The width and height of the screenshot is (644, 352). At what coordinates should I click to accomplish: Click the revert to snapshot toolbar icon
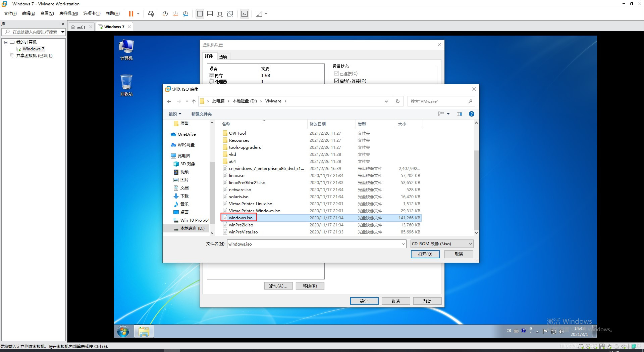pyautogui.click(x=175, y=14)
